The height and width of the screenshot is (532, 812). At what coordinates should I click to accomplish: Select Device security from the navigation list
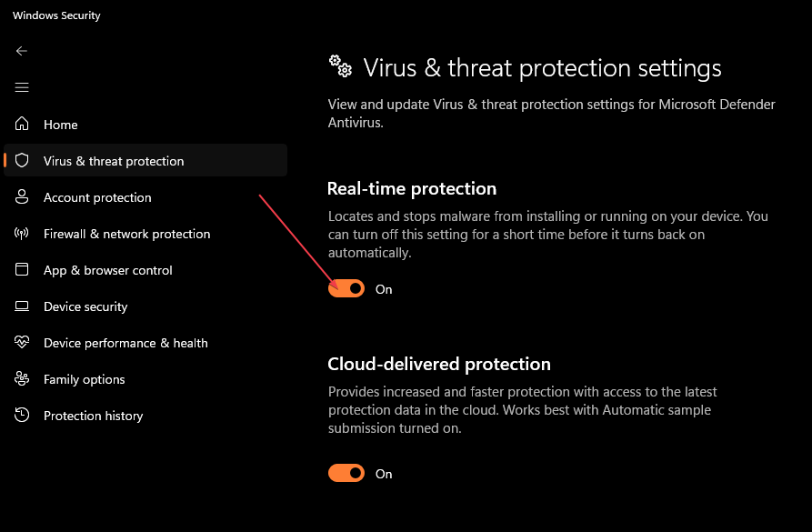point(85,306)
